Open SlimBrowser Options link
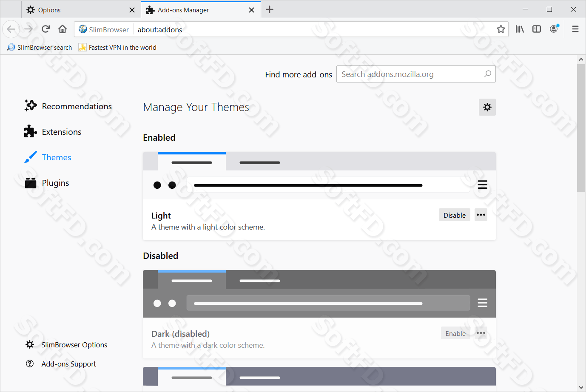The image size is (586, 392). (66, 345)
